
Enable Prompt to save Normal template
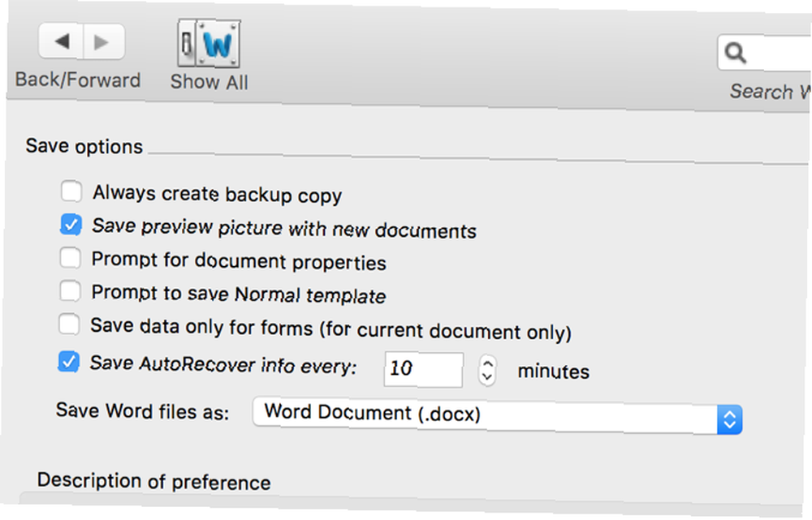pos(70,291)
